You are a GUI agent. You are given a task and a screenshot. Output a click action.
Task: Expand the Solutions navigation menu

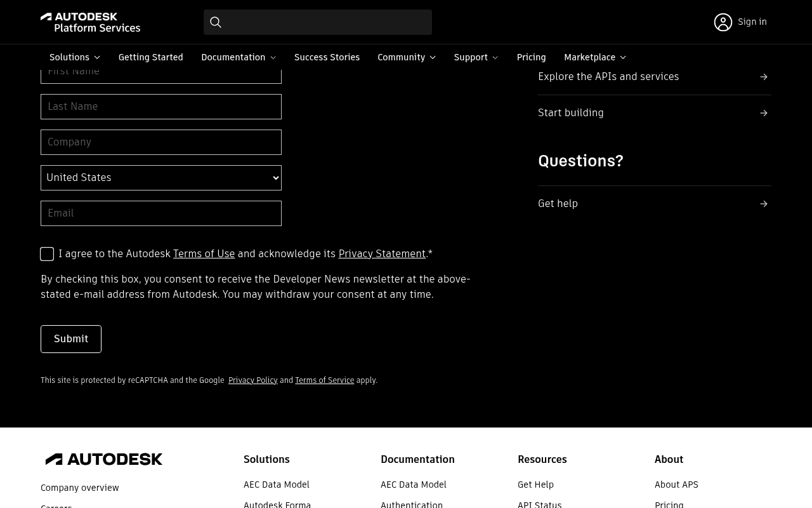75,57
